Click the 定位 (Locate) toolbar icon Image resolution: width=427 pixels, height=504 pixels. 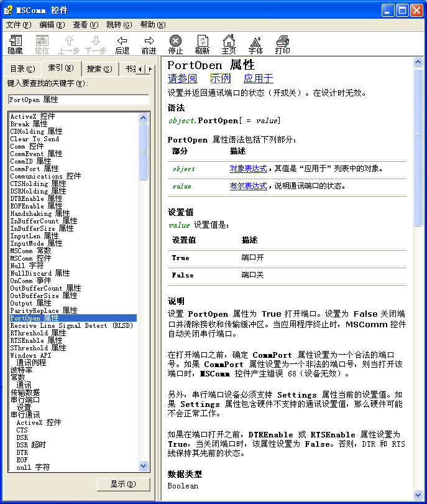point(42,44)
